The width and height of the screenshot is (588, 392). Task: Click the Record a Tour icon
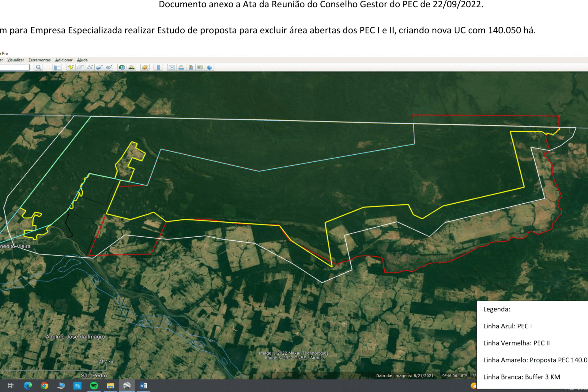tap(109, 67)
